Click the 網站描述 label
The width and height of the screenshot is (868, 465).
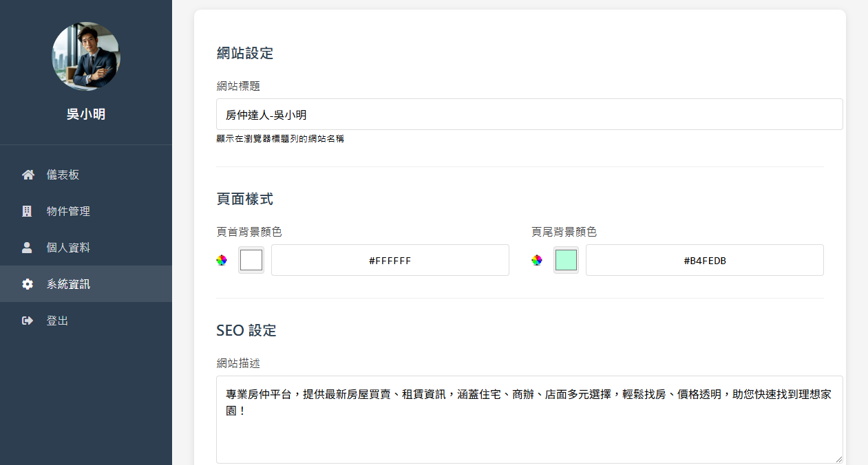(238, 363)
